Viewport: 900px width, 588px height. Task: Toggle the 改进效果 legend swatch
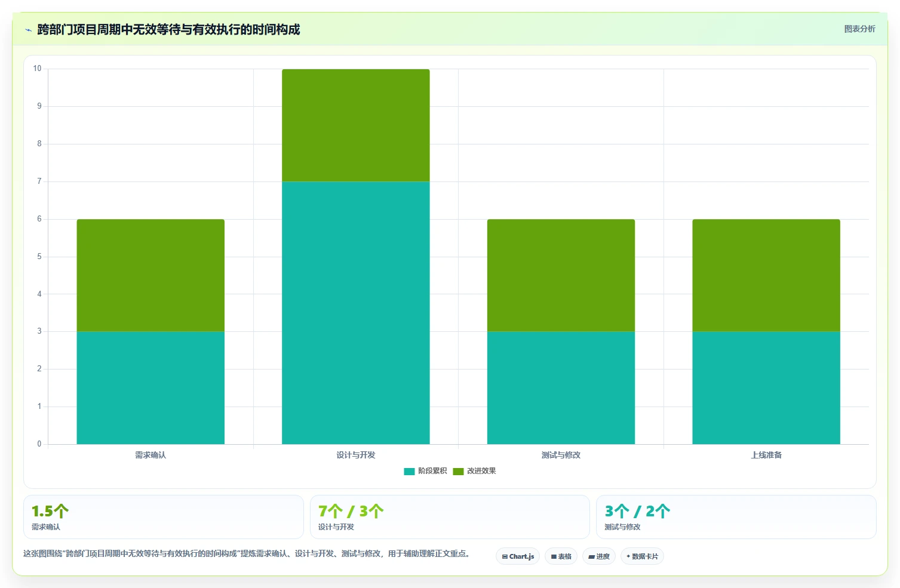tap(458, 471)
